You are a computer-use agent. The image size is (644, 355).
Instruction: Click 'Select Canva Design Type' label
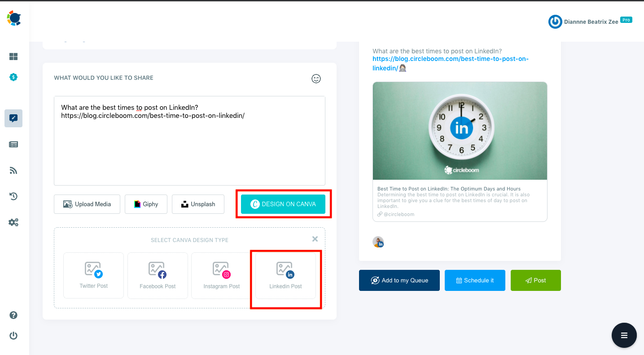[189, 240]
